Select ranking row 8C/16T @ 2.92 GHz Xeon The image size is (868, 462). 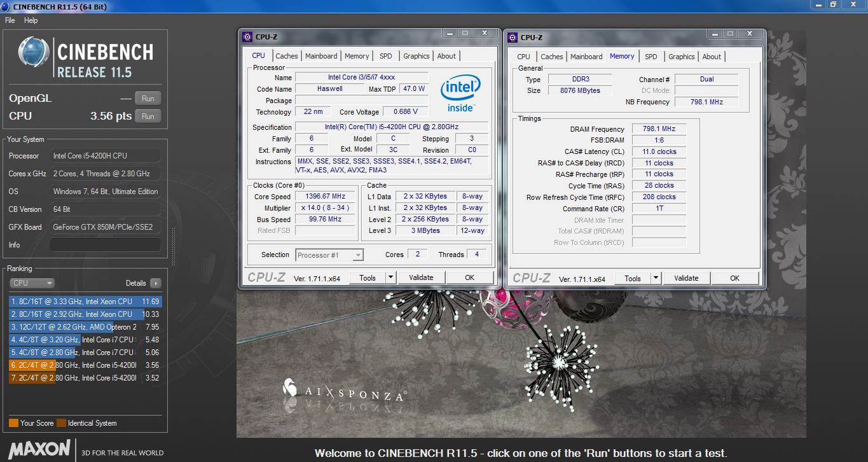[x=85, y=314]
